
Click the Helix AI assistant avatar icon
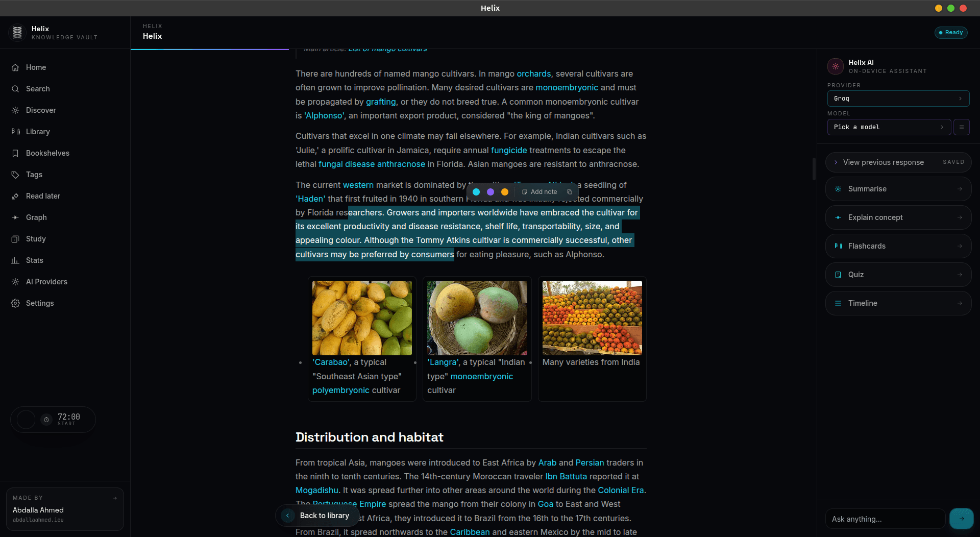pyautogui.click(x=836, y=66)
